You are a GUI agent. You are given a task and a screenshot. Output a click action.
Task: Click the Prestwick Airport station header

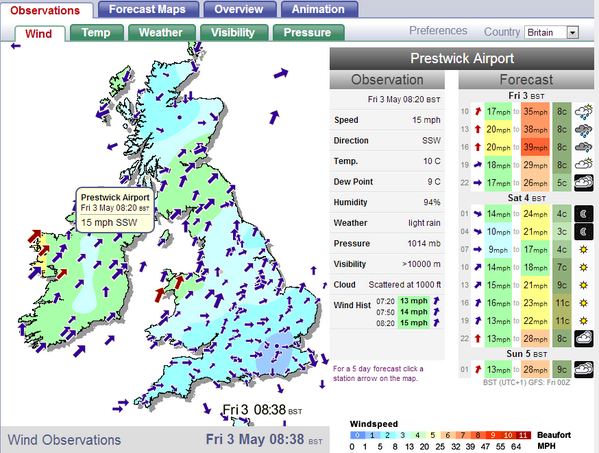pyautogui.click(x=462, y=58)
